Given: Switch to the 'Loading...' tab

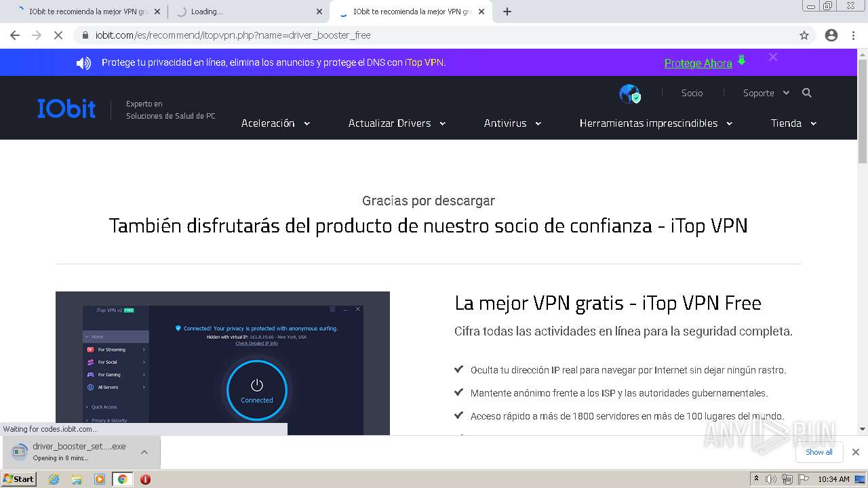Looking at the screenshot, I should pos(248,12).
